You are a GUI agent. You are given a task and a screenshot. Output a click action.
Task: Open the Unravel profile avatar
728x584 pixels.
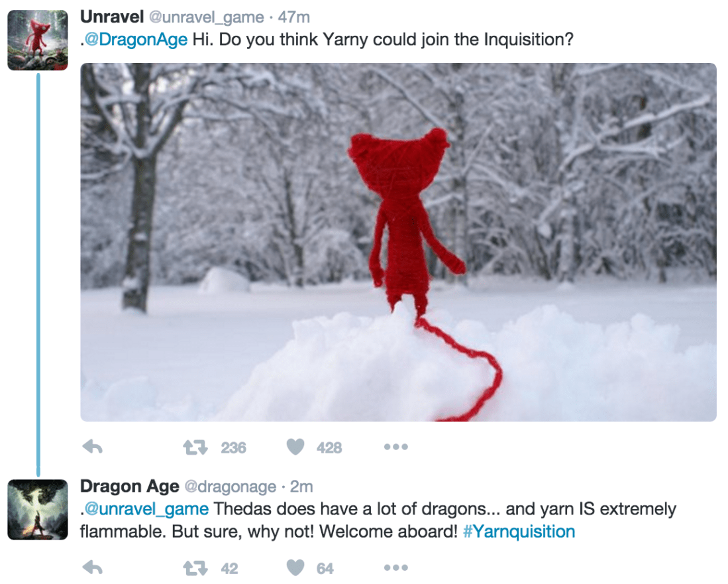[38, 40]
